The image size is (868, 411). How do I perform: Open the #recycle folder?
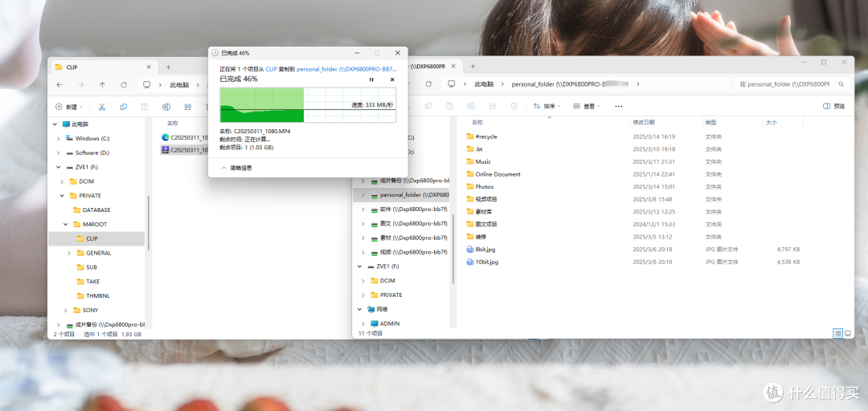[x=481, y=136]
